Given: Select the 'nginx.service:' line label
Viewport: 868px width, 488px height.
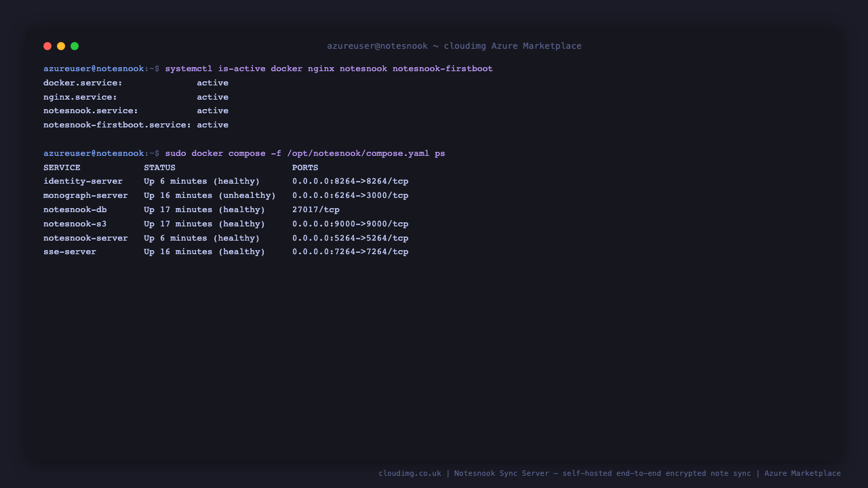Looking at the screenshot, I should click(80, 98).
